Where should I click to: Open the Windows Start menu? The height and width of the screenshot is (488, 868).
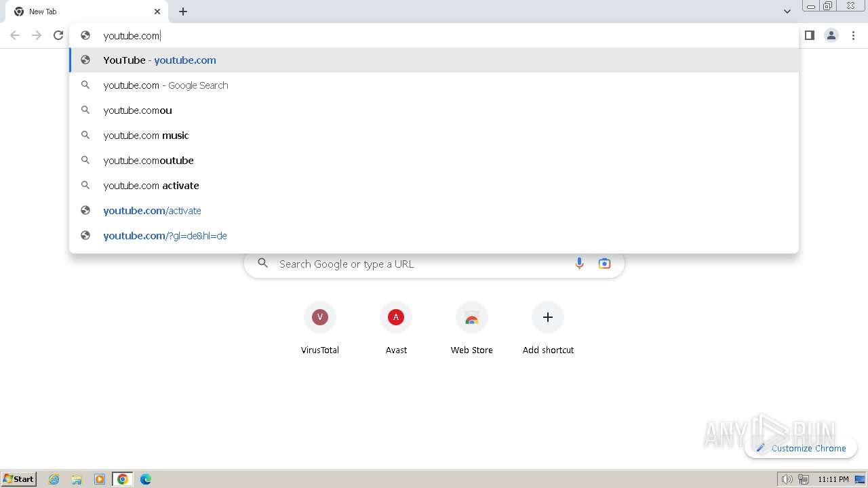[19, 479]
